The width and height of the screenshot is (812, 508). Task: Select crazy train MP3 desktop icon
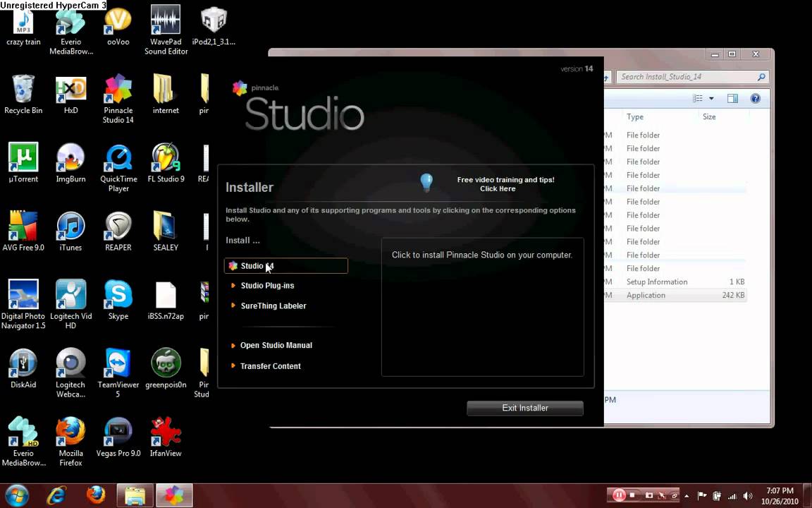coord(23,27)
